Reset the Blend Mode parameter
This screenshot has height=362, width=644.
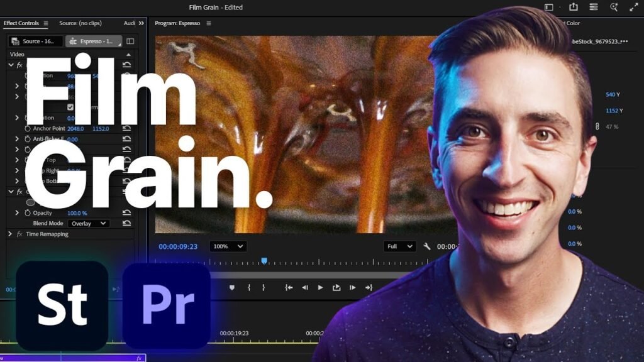click(127, 223)
